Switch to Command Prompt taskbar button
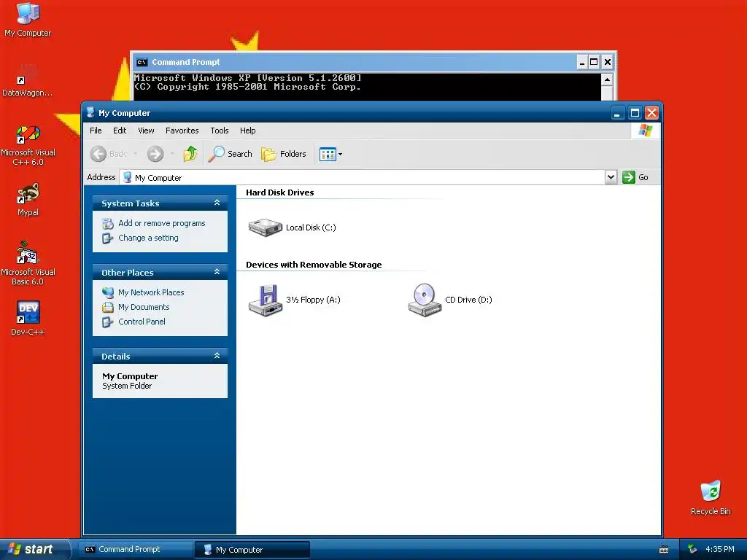Image resolution: width=747 pixels, height=560 pixels. [x=136, y=550]
